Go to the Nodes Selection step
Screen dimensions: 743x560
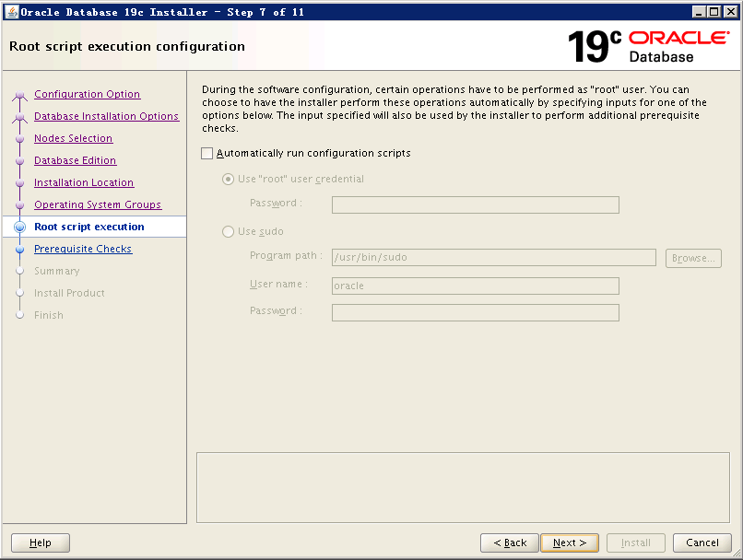74,139
